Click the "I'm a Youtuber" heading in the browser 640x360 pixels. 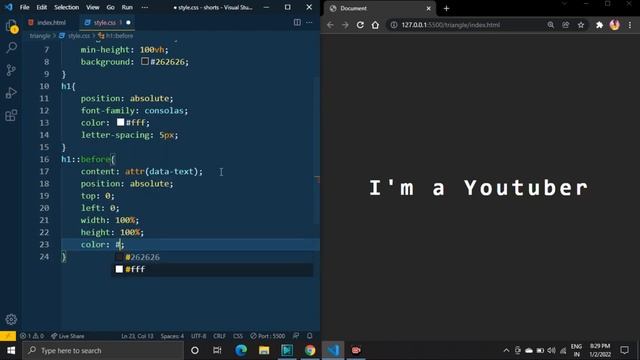click(479, 188)
